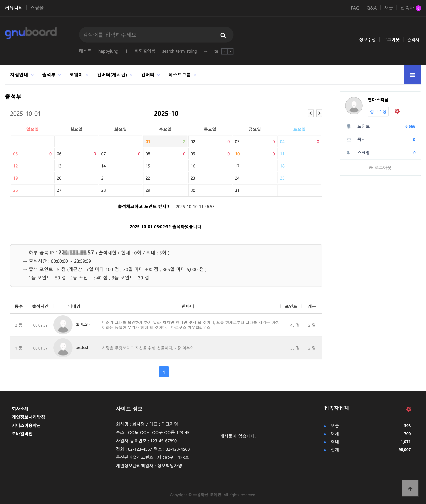Click 정보수정 button in the profile panel
Viewport: 426px width, 504px height.
coord(378,111)
